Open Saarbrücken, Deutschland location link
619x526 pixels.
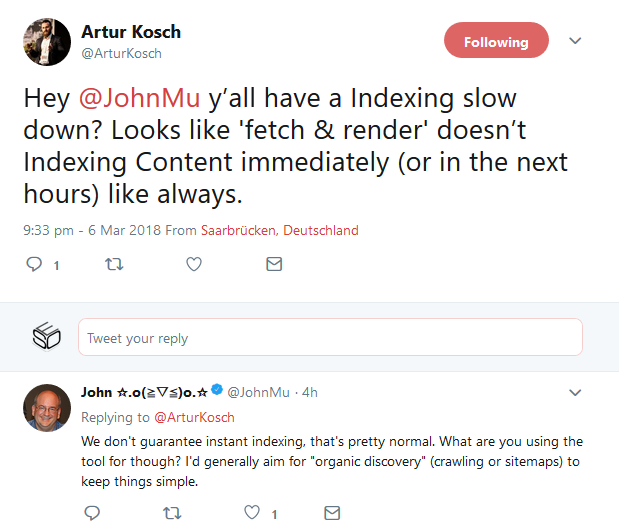pyautogui.click(x=279, y=230)
